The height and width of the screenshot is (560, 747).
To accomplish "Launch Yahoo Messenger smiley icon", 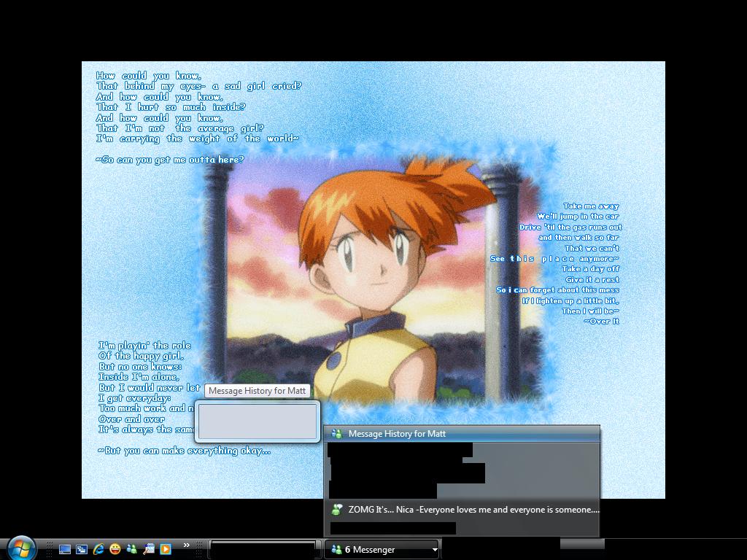I will pos(115,549).
